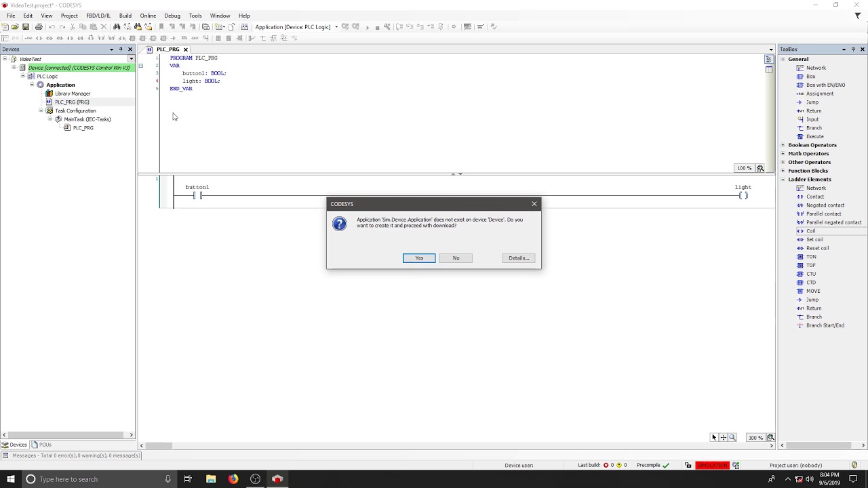Click the SIMULATION status indicator

click(x=712, y=466)
